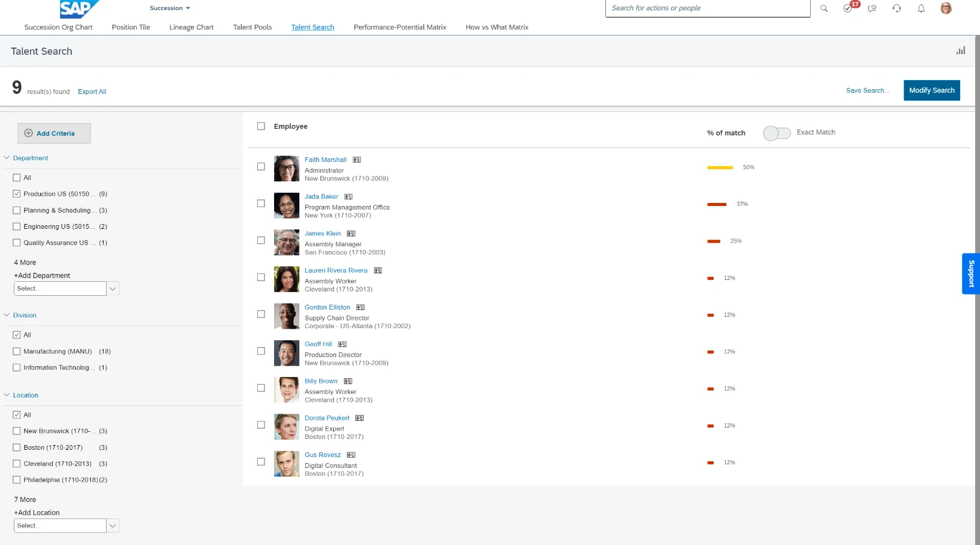Viewport: 980px width, 545px height.
Task: Open the feedback chat icon in header
Action: click(872, 8)
